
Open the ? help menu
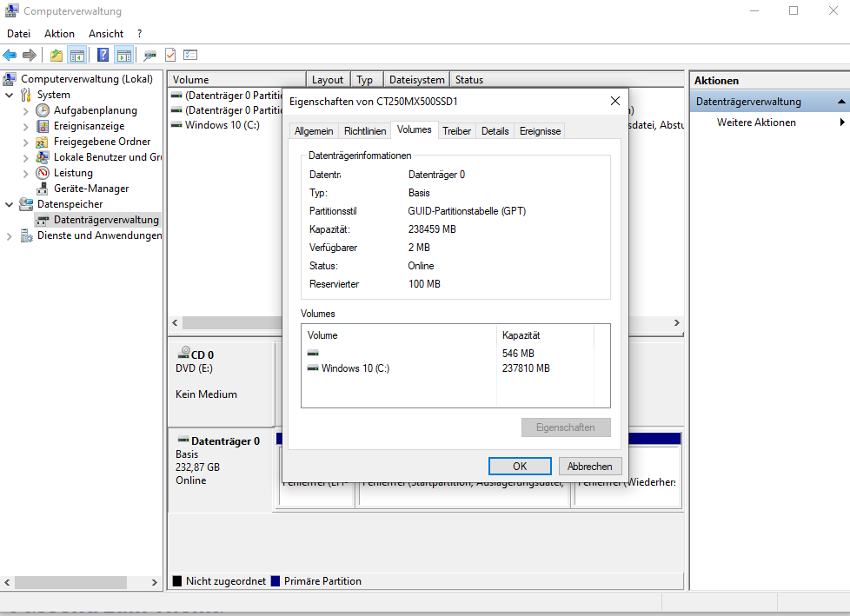139,34
